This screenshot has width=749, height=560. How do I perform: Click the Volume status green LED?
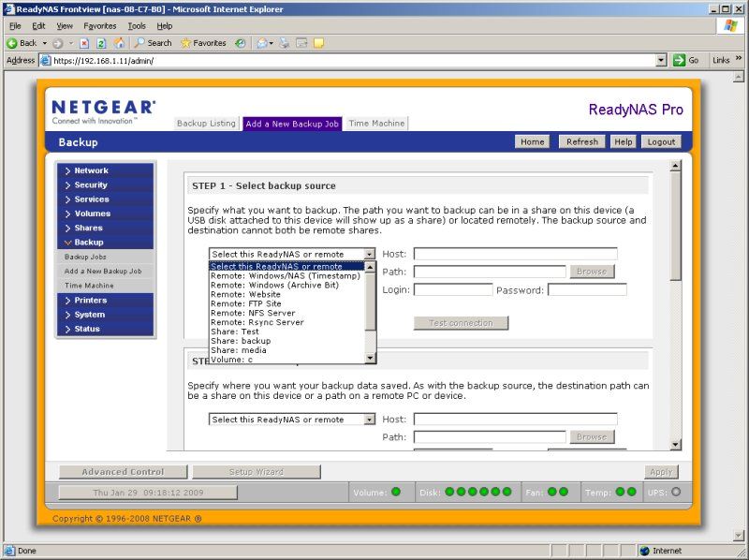tap(396, 492)
